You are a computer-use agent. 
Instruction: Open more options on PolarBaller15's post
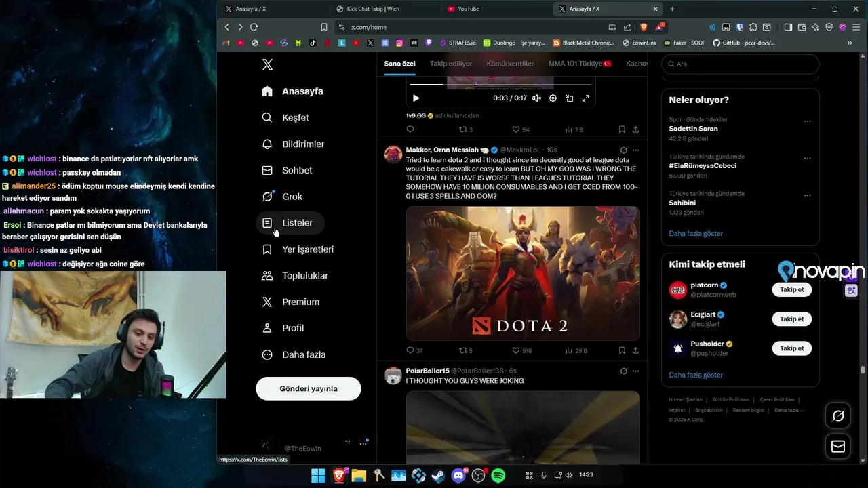tap(635, 371)
